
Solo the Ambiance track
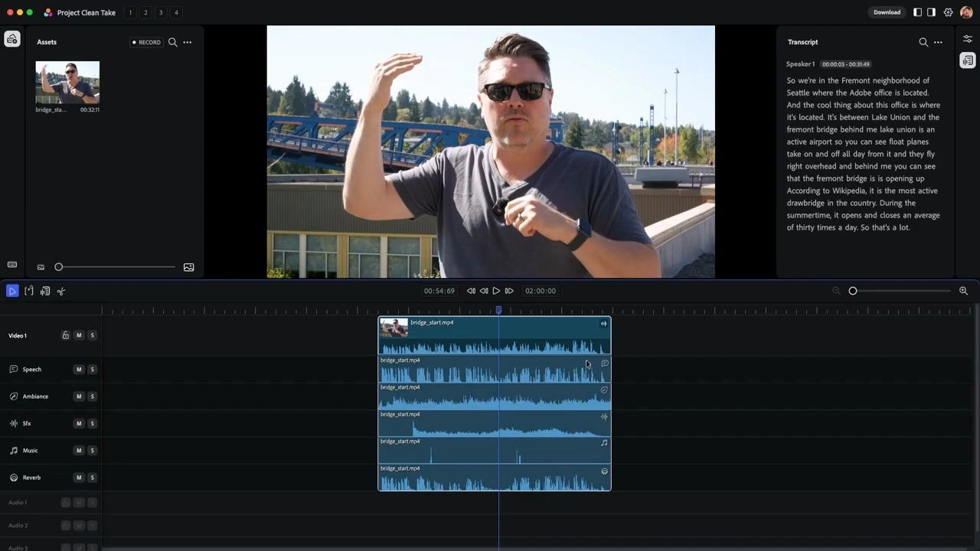tap(93, 396)
